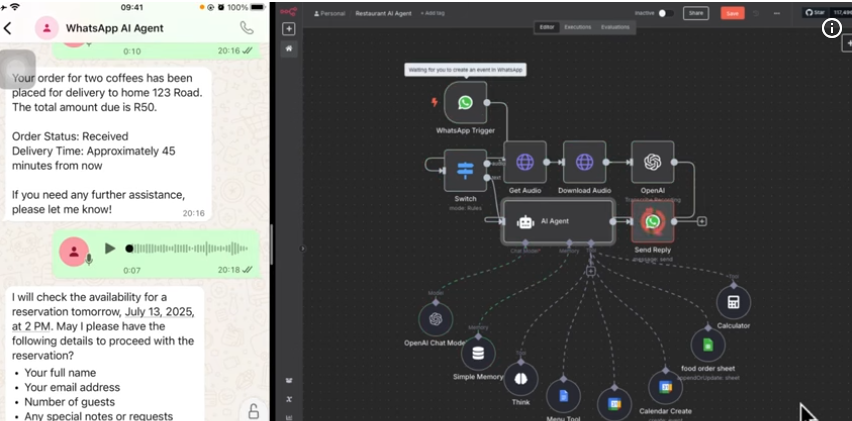Click the red Save button

(733, 13)
